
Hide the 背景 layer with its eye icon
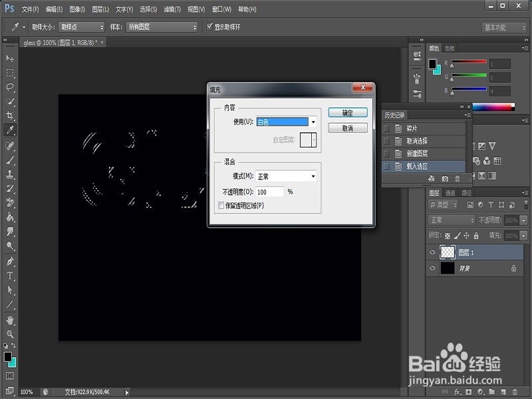coord(432,268)
